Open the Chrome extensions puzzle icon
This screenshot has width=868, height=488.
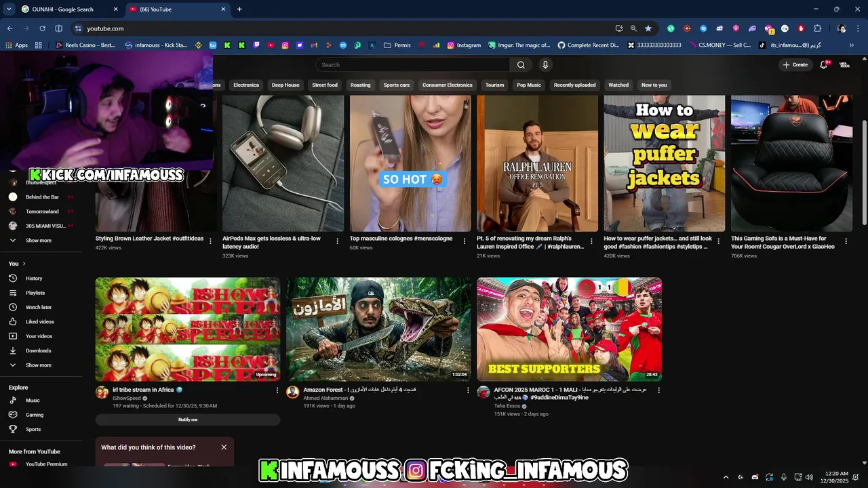pyautogui.click(x=817, y=28)
